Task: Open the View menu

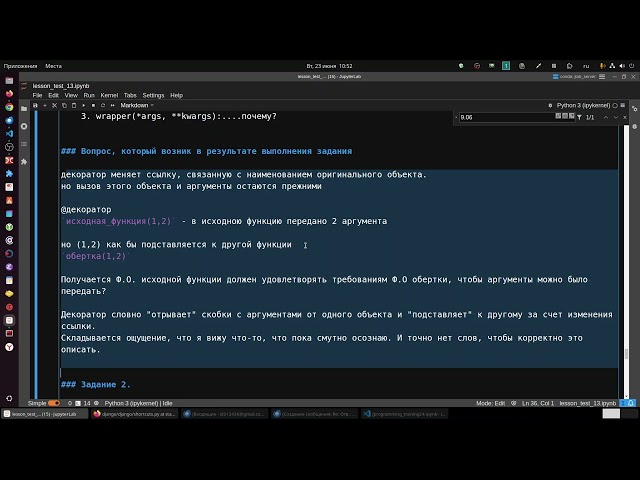Action: tap(71, 95)
